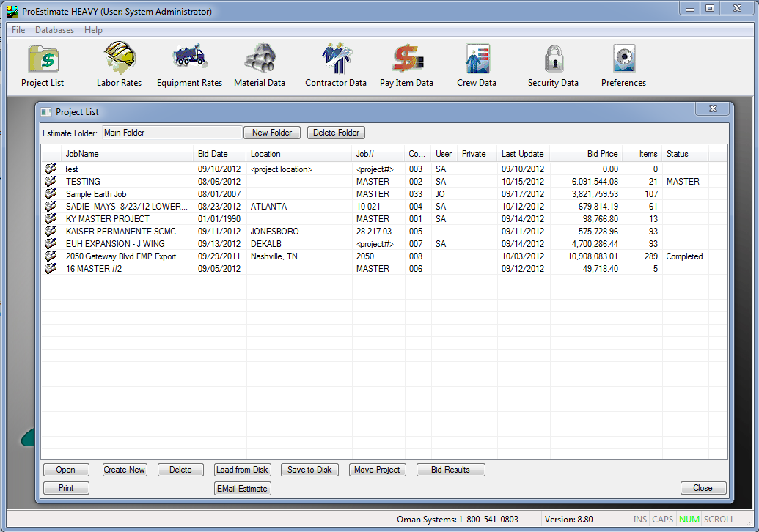Screen dimensions: 759x532
Task: Click Project List window title icon
Action: pyautogui.click(x=46, y=112)
